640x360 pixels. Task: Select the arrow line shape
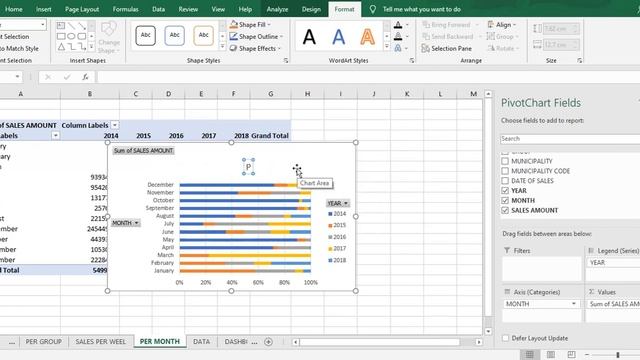82,26
